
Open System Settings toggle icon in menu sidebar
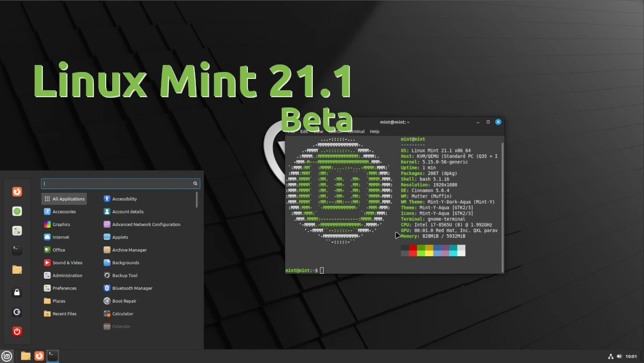[17, 231]
